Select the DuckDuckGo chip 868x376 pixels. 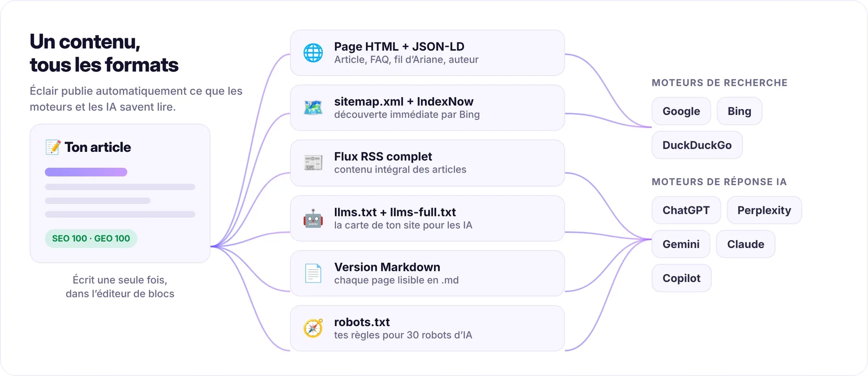[697, 145]
